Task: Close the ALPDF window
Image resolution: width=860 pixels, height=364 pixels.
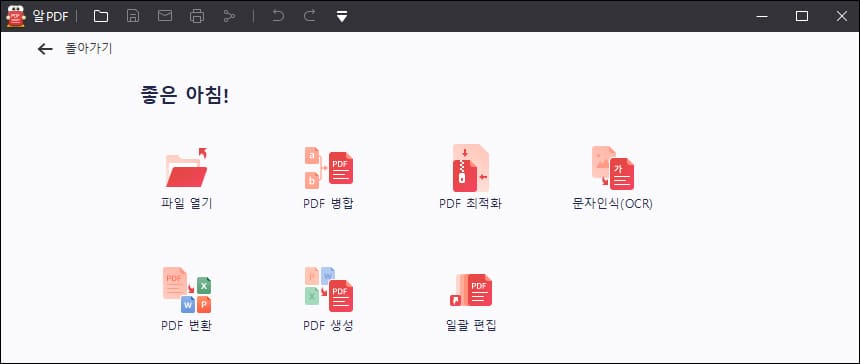Action: tap(841, 16)
